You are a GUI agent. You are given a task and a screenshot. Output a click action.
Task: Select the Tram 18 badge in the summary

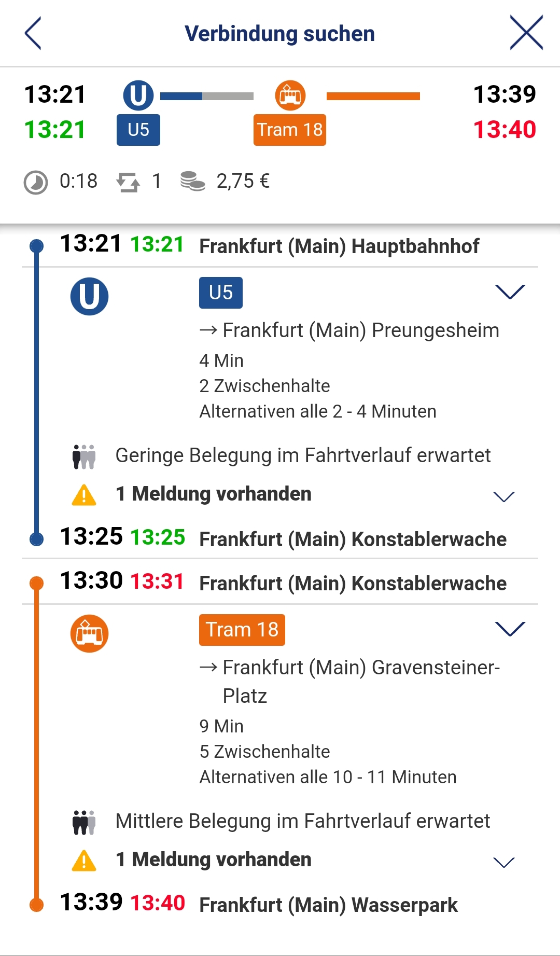coord(290,130)
